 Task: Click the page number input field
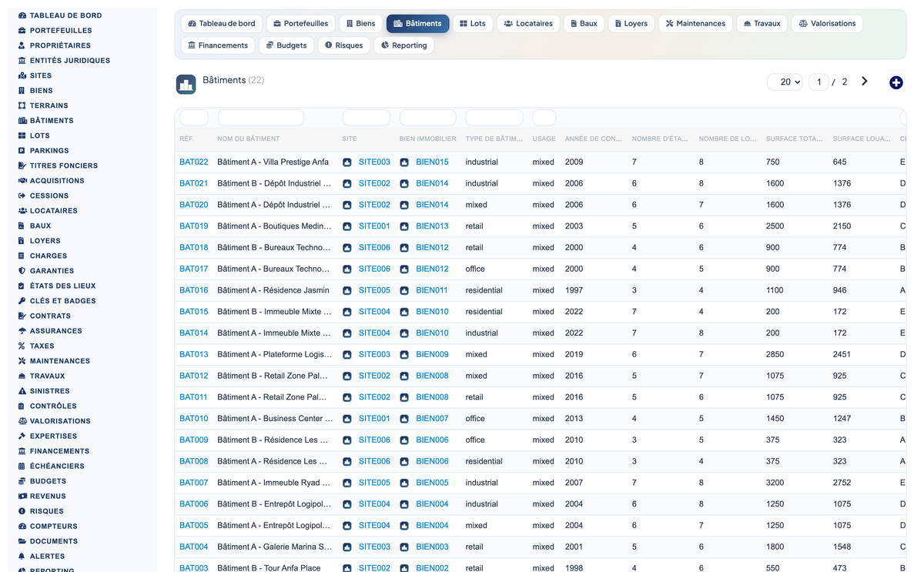click(x=819, y=82)
